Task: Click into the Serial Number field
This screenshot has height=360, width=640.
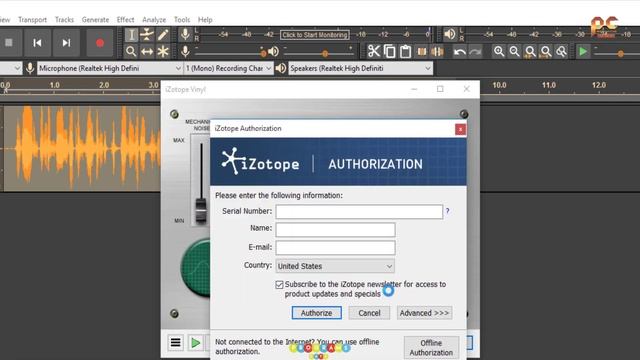Action: coord(359,211)
